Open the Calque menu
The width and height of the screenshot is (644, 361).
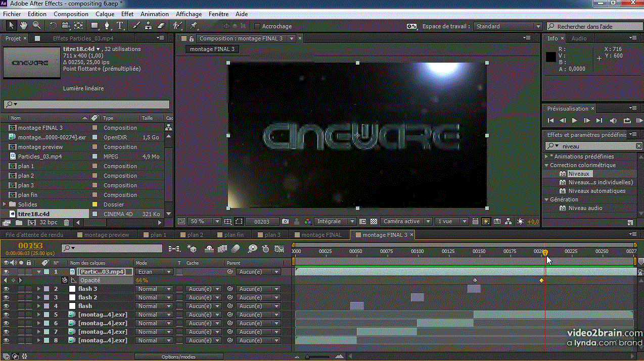pyautogui.click(x=105, y=14)
